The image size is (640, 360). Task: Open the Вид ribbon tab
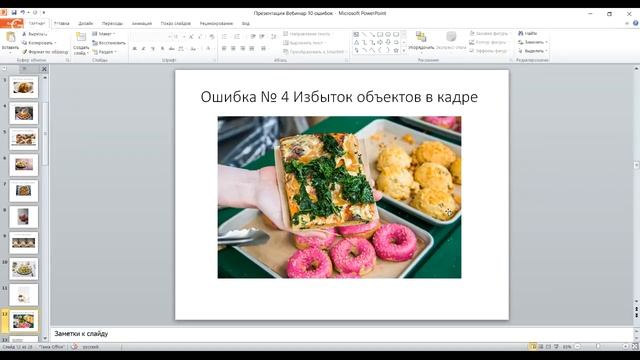point(245,24)
